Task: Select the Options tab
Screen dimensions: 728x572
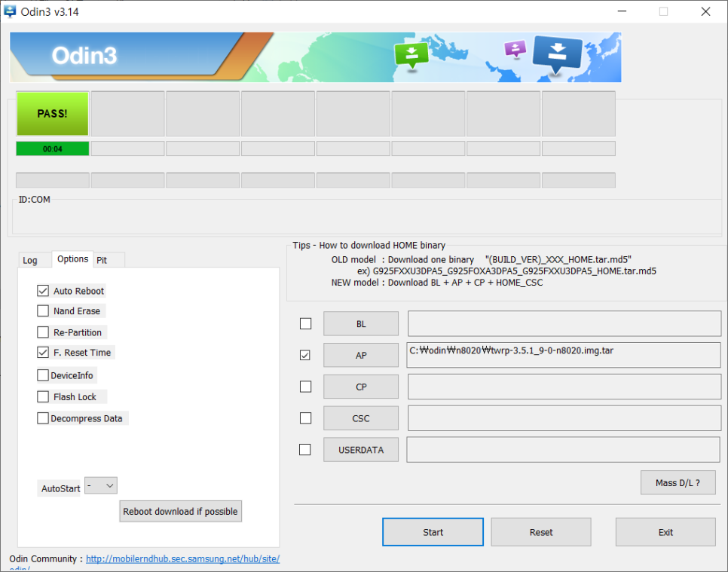Action: 72,259
